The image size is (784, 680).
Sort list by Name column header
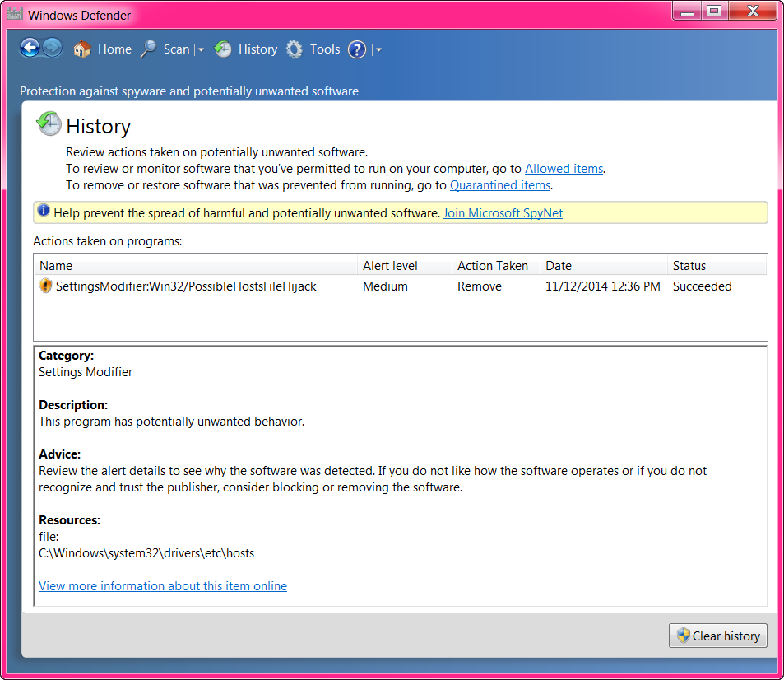(196, 265)
